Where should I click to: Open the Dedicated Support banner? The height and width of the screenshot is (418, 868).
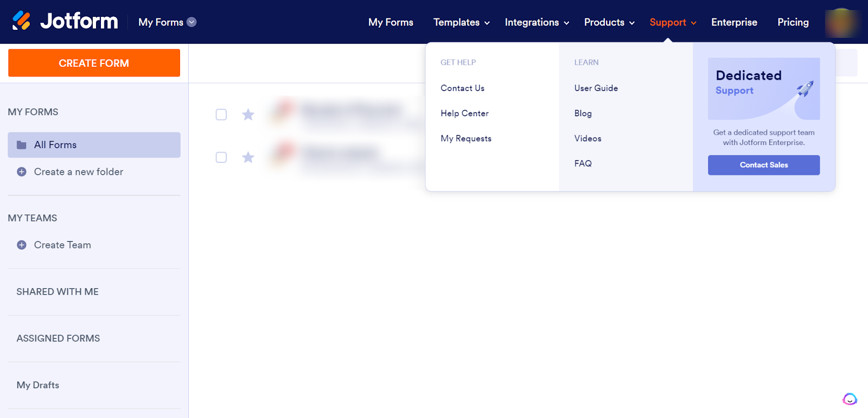(763, 88)
